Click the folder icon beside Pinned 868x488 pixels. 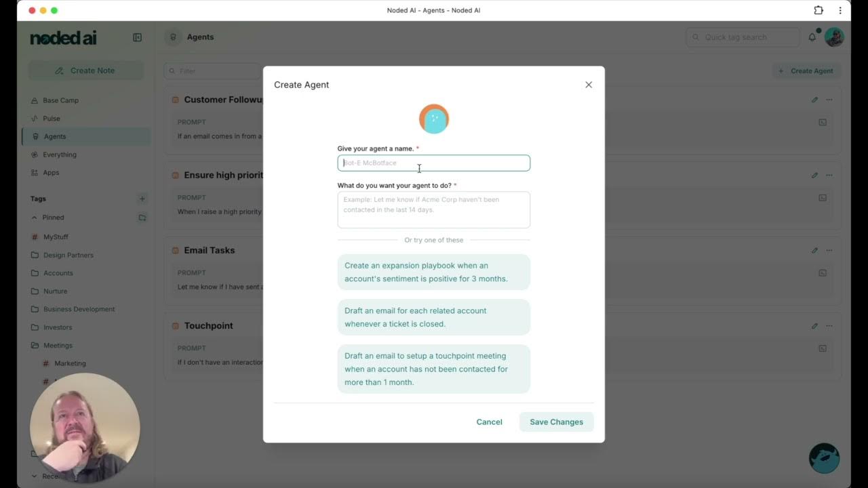pyautogui.click(x=142, y=218)
